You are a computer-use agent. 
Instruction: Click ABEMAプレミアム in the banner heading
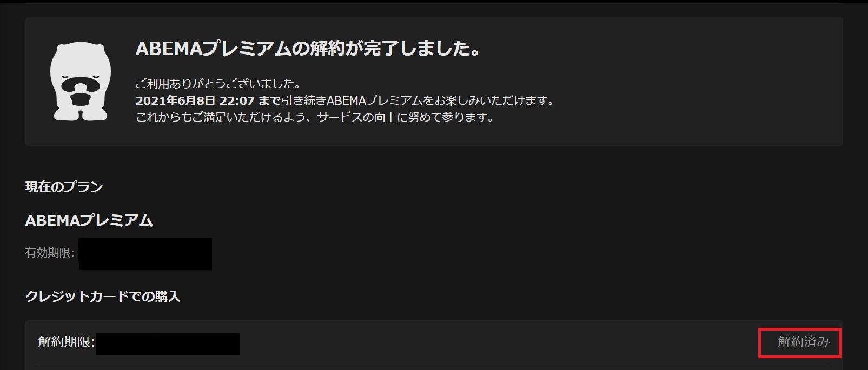tap(214, 49)
